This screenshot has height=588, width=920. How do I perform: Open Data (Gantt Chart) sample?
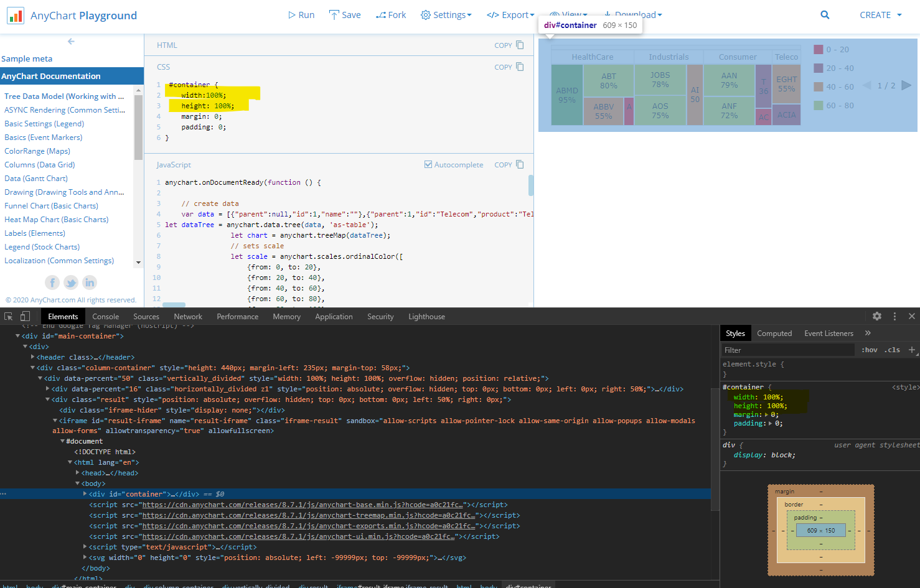(36, 179)
